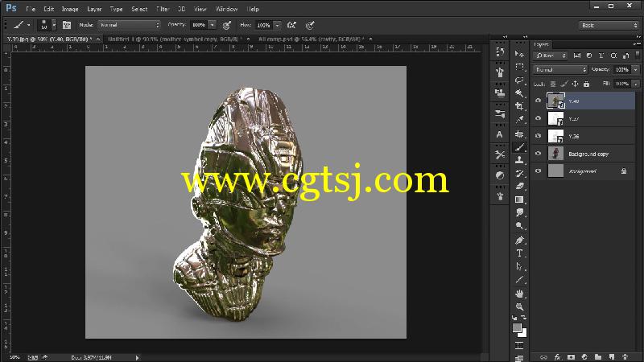Hide the Y.36 layer
The image size is (644, 362).
pos(538,136)
